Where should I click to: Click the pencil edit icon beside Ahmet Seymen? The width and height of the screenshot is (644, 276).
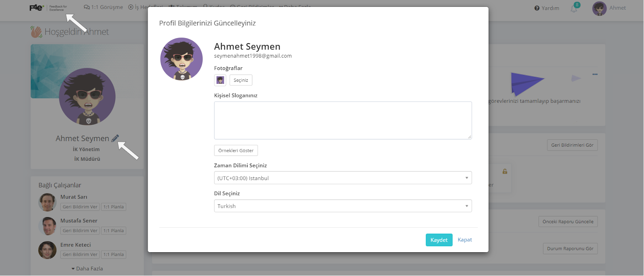coord(115,138)
